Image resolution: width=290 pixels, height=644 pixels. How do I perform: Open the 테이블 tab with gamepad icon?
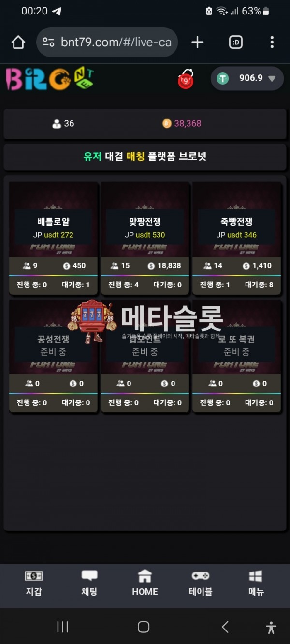tap(201, 583)
